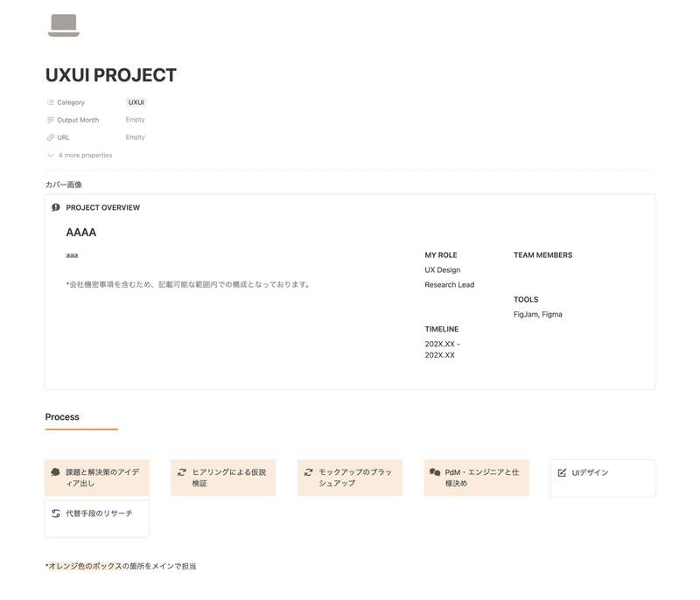
Task: Click the TIMELINE heading
Action: 442,329
